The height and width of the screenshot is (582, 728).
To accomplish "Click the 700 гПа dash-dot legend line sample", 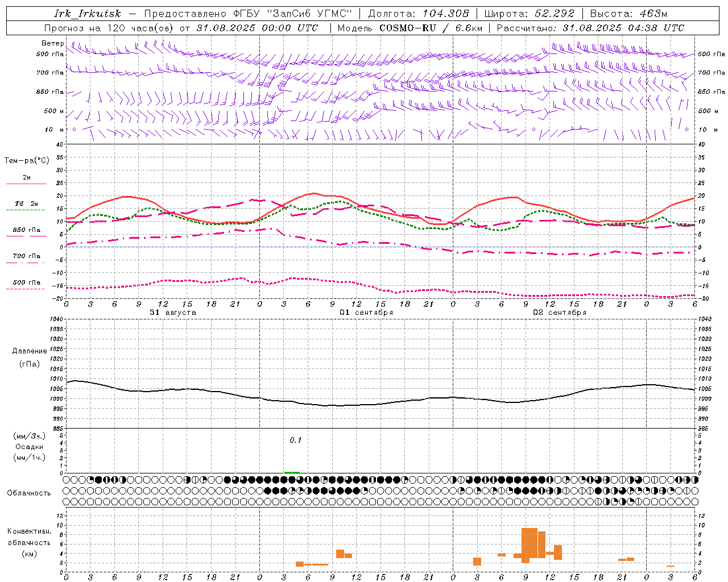I will [25, 263].
